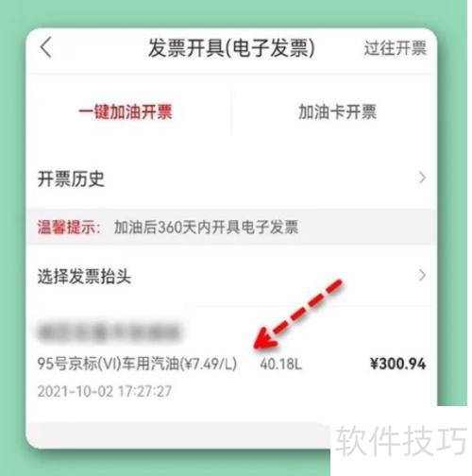Viewport: 472px width, 476px height.
Task: Open the 过往开票 link
Action: point(396,48)
